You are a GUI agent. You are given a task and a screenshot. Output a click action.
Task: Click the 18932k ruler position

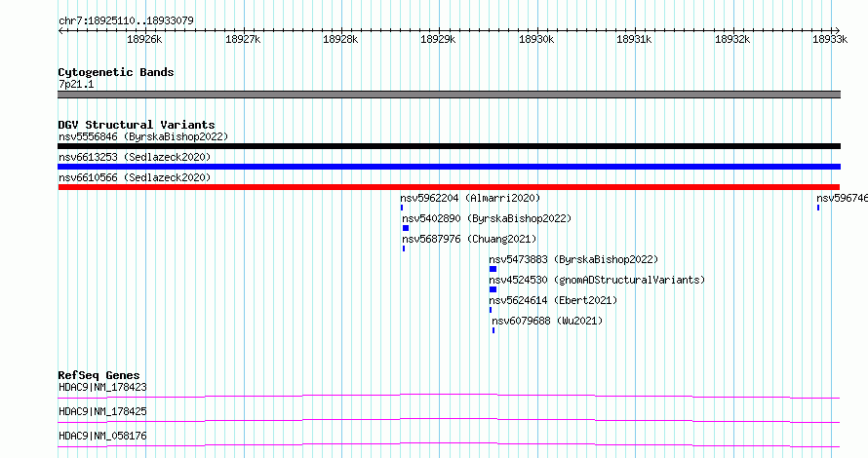point(732,39)
